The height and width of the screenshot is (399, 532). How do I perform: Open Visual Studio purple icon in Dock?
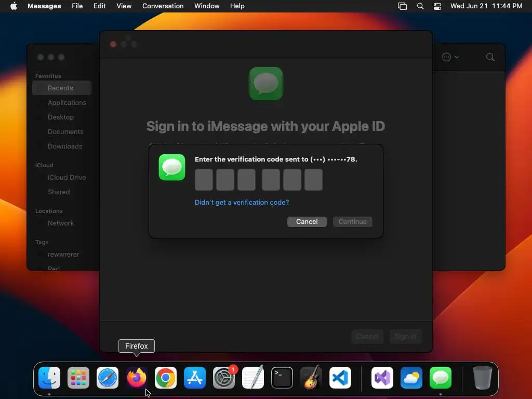[382, 378]
